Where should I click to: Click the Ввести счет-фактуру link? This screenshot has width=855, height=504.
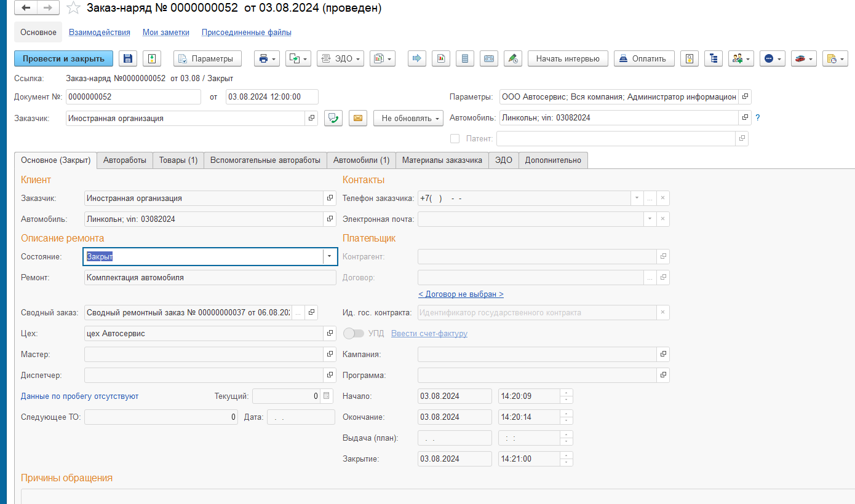click(x=429, y=334)
